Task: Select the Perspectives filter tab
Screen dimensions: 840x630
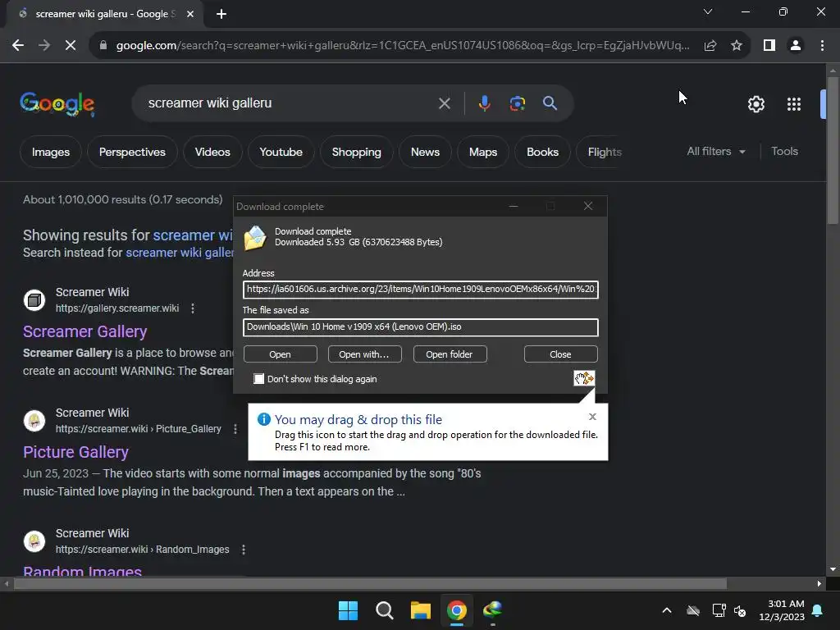Action: point(132,152)
